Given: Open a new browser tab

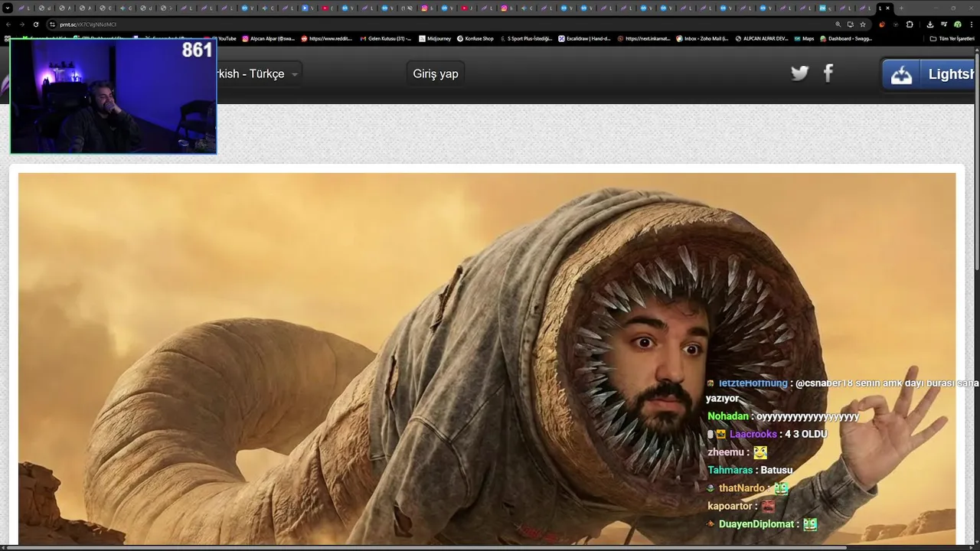Looking at the screenshot, I should pos(901,8).
